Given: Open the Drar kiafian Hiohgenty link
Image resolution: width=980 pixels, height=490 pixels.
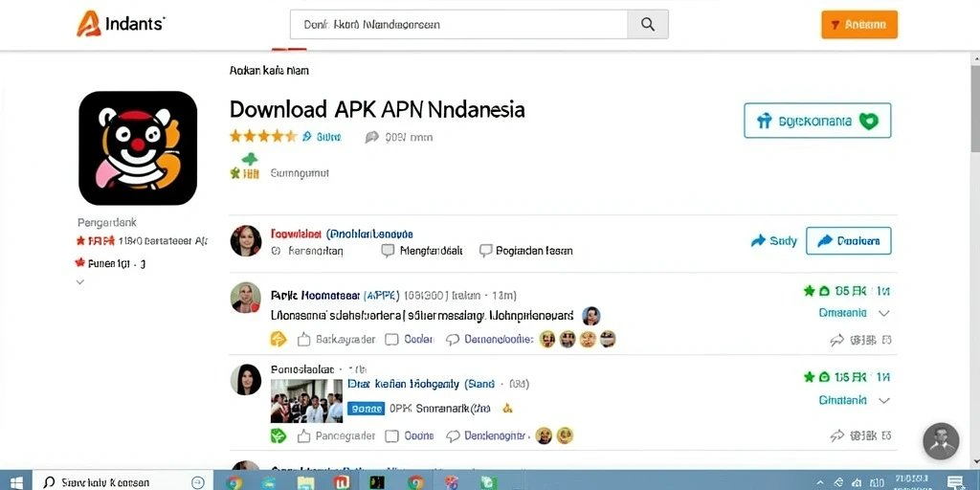Looking at the screenshot, I should [x=403, y=384].
